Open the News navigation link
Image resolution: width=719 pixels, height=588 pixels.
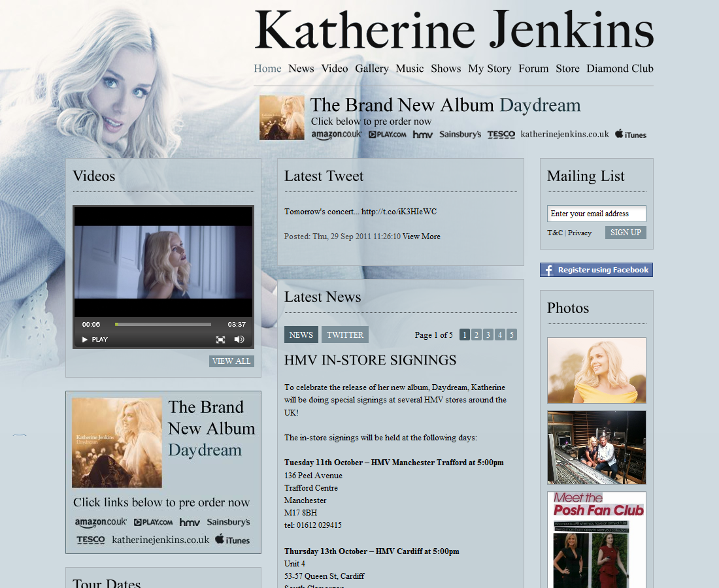301,69
